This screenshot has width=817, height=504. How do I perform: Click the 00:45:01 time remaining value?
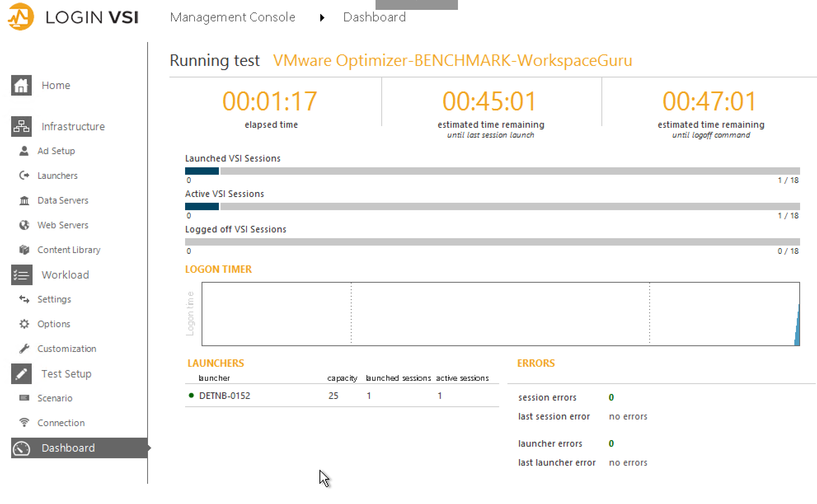(x=490, y=101)
